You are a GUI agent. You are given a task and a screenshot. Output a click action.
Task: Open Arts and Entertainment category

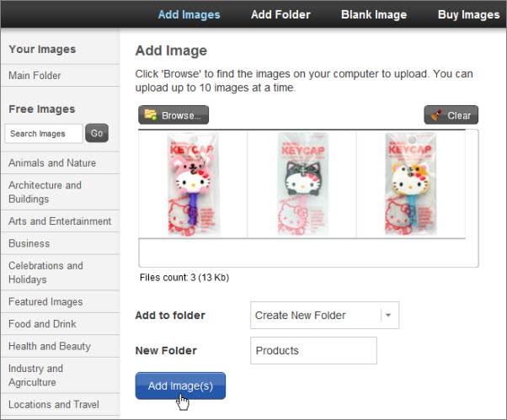[60, 221]
